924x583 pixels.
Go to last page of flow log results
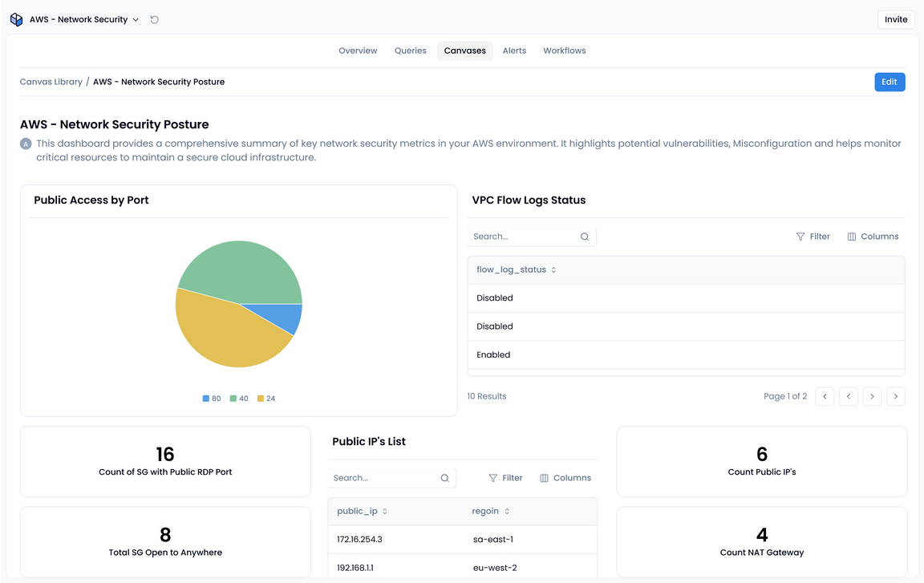click(x=895, y=396)
